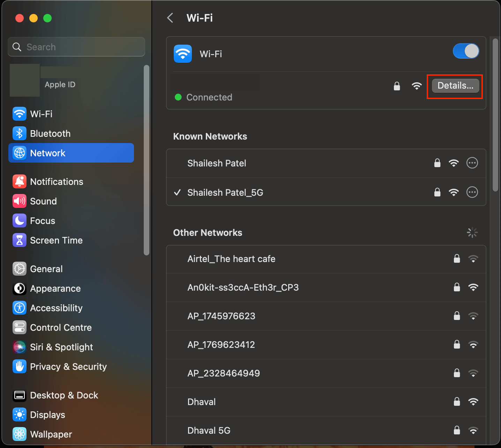Image resolution: width=501 pixels, height=448 pixels.
Task: Click the Wi-Fi signal icon for Dhaval 5G
Action: 473,430
